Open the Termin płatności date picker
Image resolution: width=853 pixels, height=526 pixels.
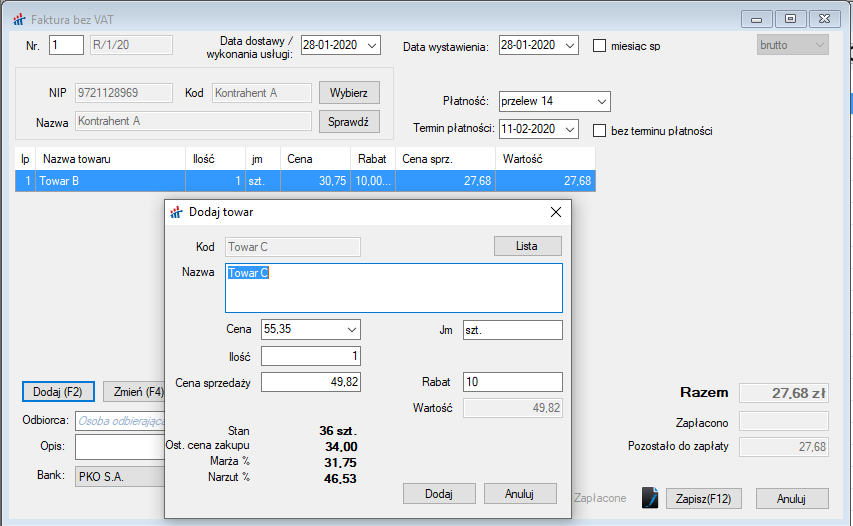569,129
